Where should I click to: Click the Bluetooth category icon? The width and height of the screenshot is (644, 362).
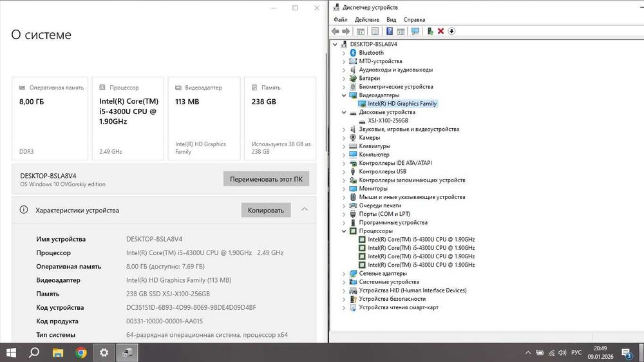353,53
